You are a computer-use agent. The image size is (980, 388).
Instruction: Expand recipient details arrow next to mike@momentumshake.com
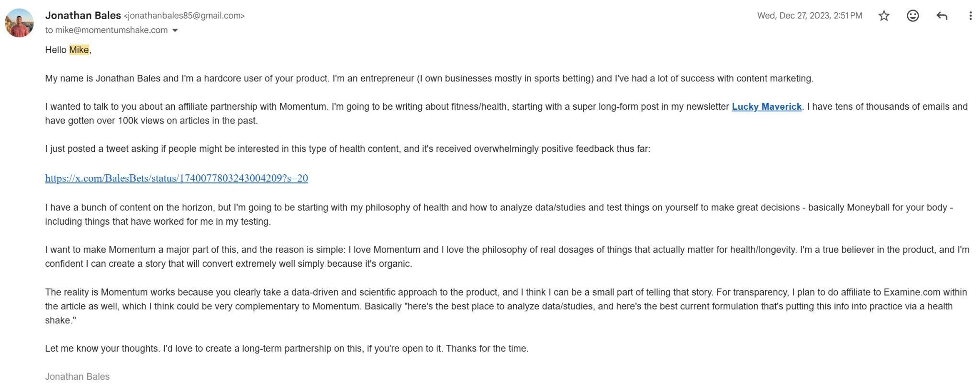175,30
